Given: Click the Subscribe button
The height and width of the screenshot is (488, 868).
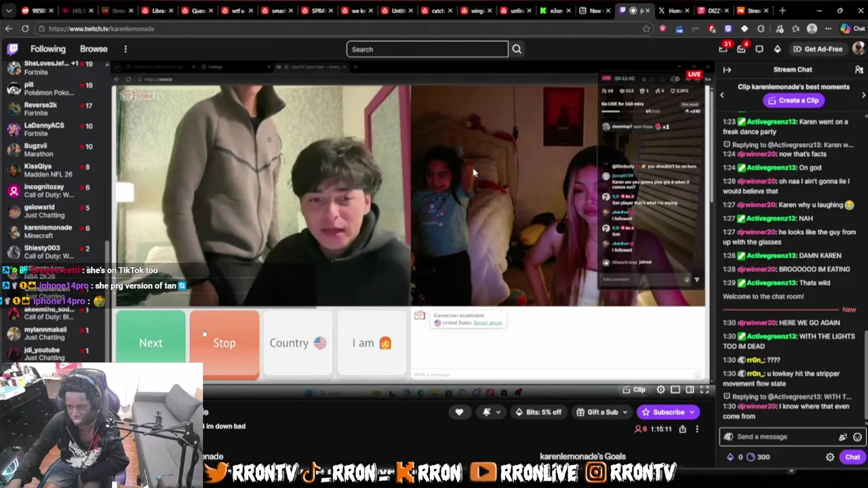Looking at the screenshot, I should point(668,412).
